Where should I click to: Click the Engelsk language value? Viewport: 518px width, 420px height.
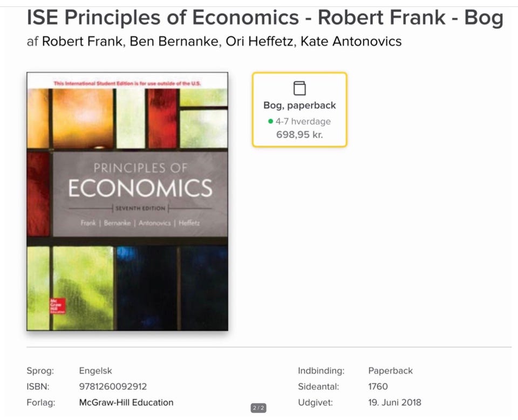point(96,371)
